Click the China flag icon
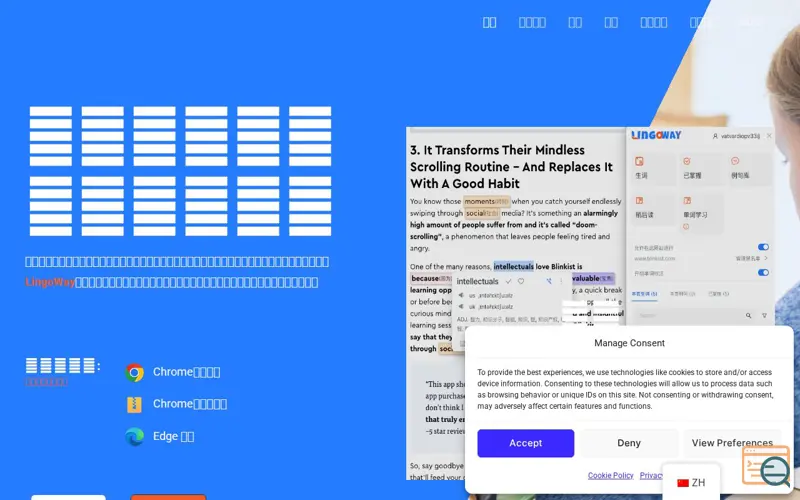This screenshot has height=500, width=800. [x=683, y=483]
